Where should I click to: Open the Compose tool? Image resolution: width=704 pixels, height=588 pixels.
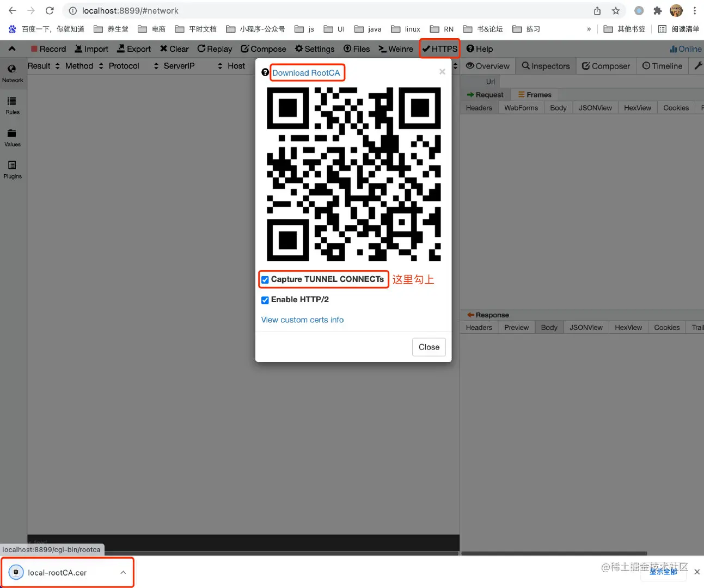coord(264,49)
